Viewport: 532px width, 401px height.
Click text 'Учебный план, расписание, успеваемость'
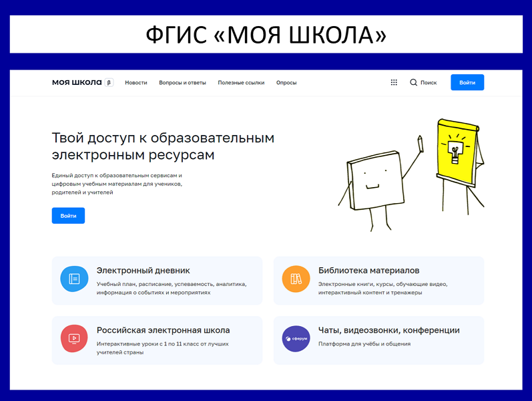[155, 284]
